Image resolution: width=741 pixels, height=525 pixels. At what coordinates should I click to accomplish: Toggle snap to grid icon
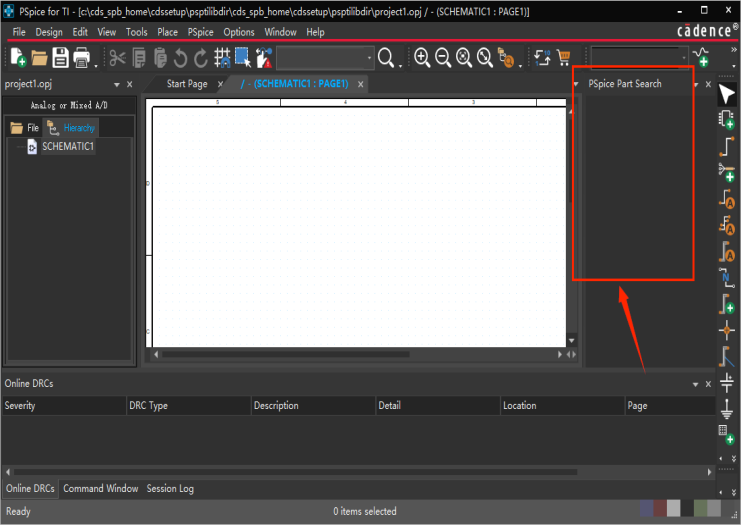tap(222, 57)
